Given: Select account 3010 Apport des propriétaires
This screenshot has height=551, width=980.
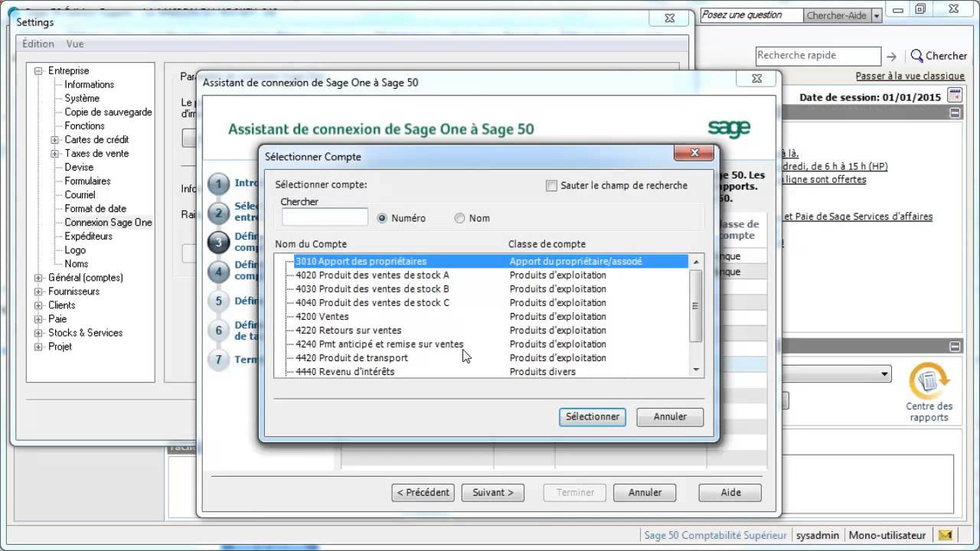Looking at the screenshot, I should point(490,262).
